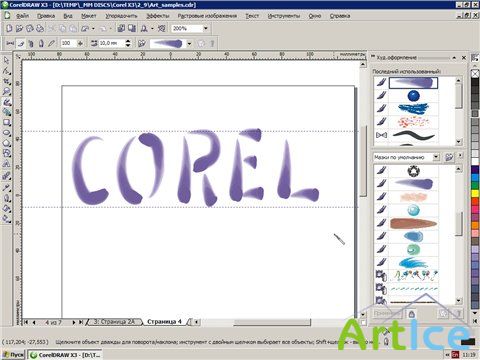This screenshot has width=480, height=360.
Task: Jump to first page with navigator button
Action: click(x=26, y=322)
